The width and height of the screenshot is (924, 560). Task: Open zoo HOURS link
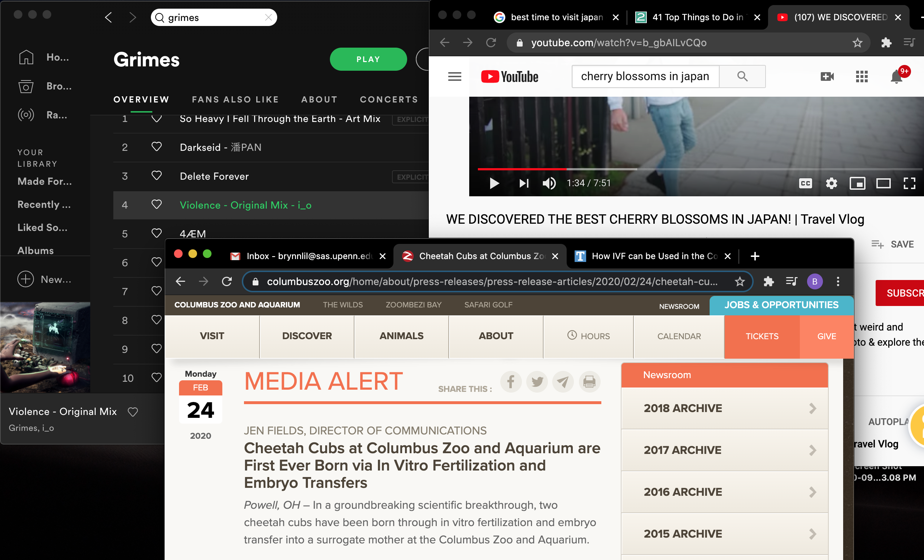(588, 336)
